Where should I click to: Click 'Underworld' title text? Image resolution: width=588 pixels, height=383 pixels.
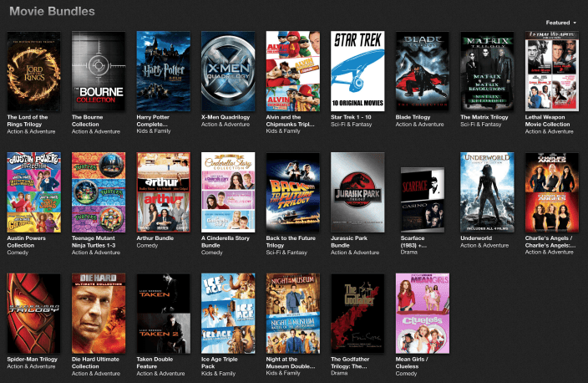pos(476,238)
